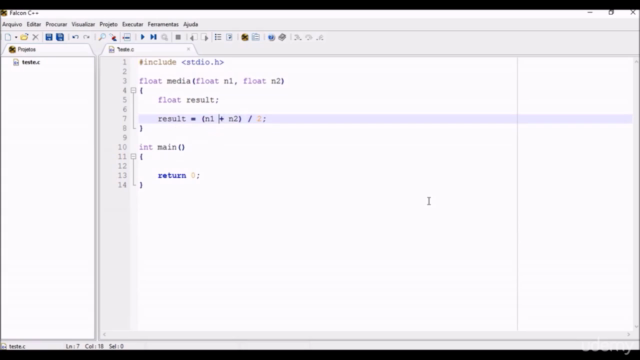This screenshot has width=640, height=360.
Task: Click the blue globe icon in toolbar
Action: [271, 37]
